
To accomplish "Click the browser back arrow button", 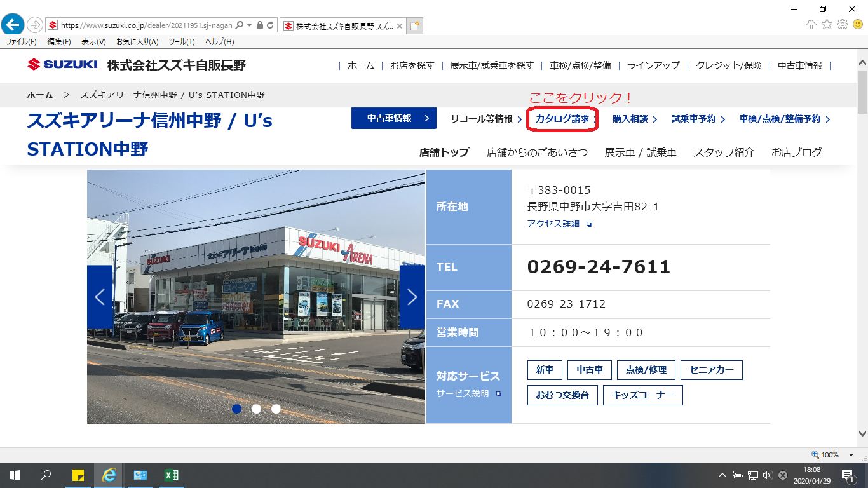I will point(13,25).
